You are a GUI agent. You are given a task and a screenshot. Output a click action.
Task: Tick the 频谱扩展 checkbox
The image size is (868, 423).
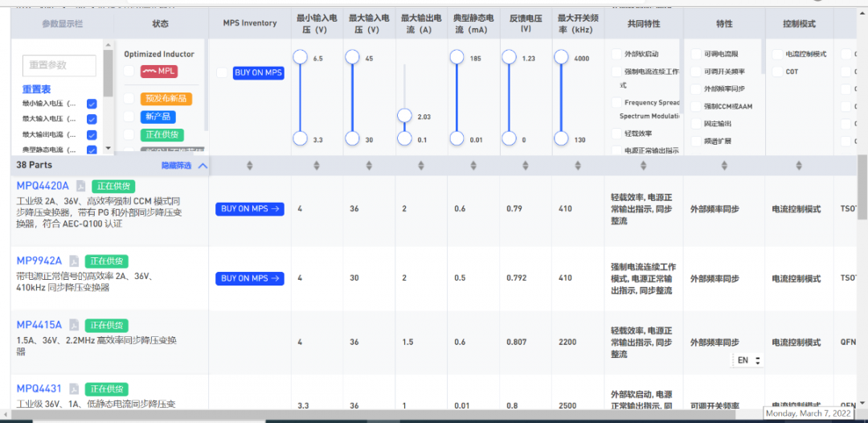point(696,141)
